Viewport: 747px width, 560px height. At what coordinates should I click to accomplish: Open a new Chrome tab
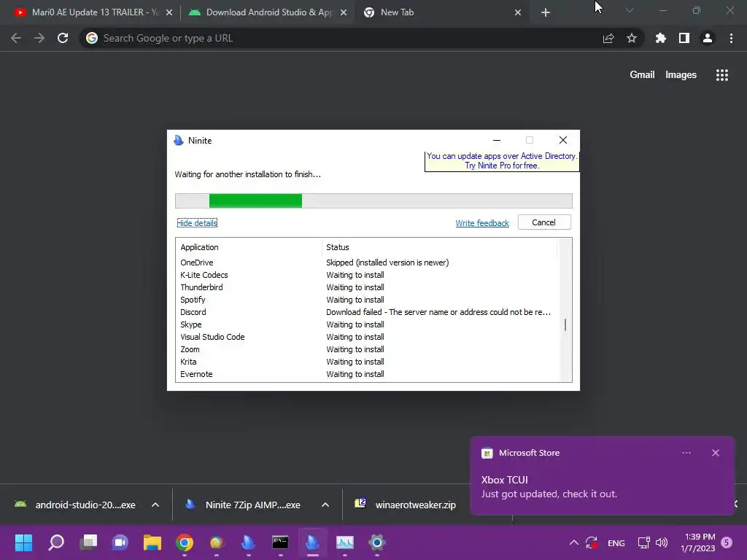pos(546,12)
